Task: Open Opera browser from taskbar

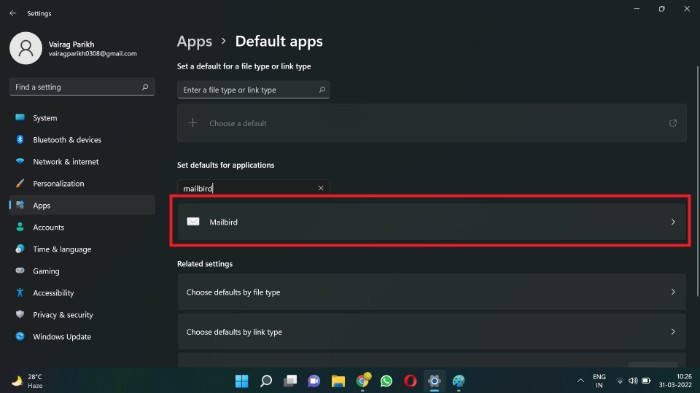Action: (410, 381)
